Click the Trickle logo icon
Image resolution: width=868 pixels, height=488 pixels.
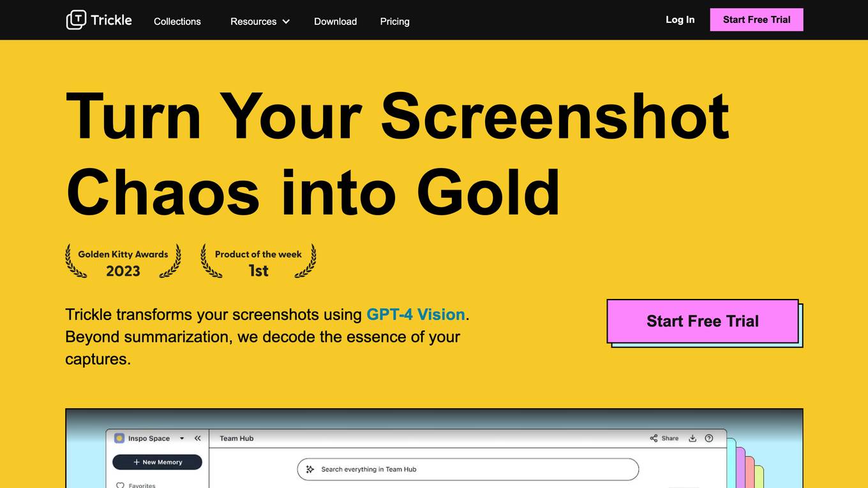point(76,20)
